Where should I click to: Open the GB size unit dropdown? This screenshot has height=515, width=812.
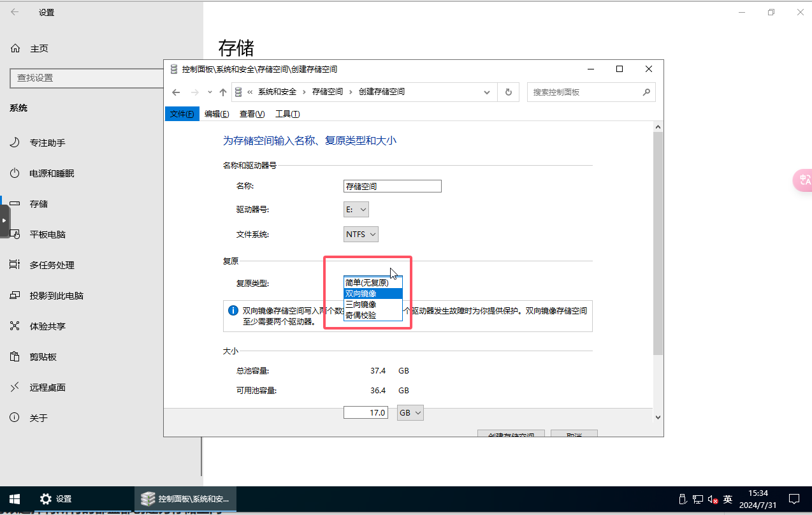(x=410, y=413)
